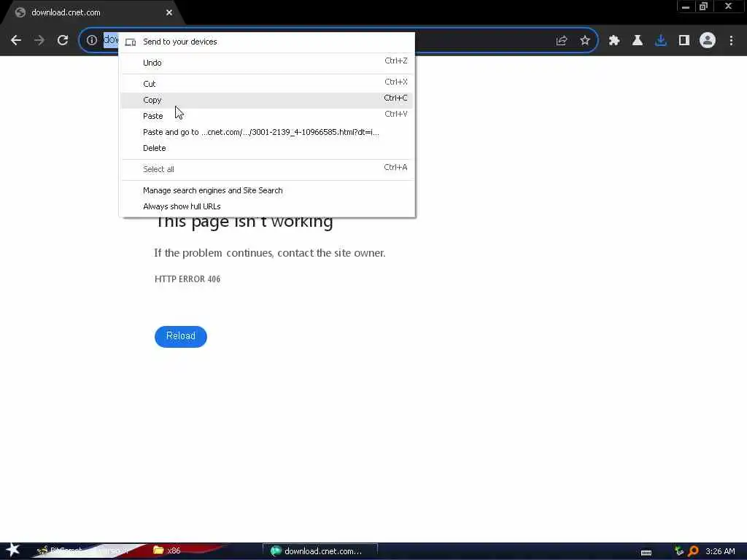Click the network tray icon
Image resolution: width=747 pixels, height=560 pixels.
tap(679, 551)
